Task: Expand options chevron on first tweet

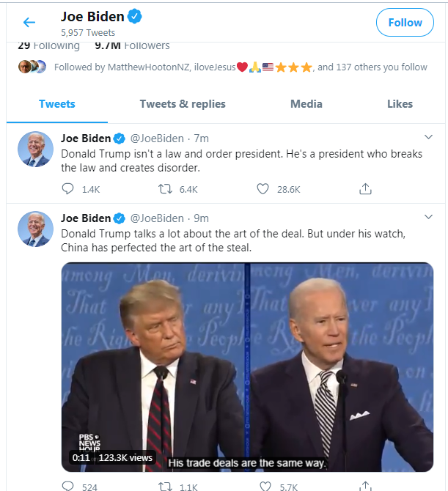Action: 429,138
